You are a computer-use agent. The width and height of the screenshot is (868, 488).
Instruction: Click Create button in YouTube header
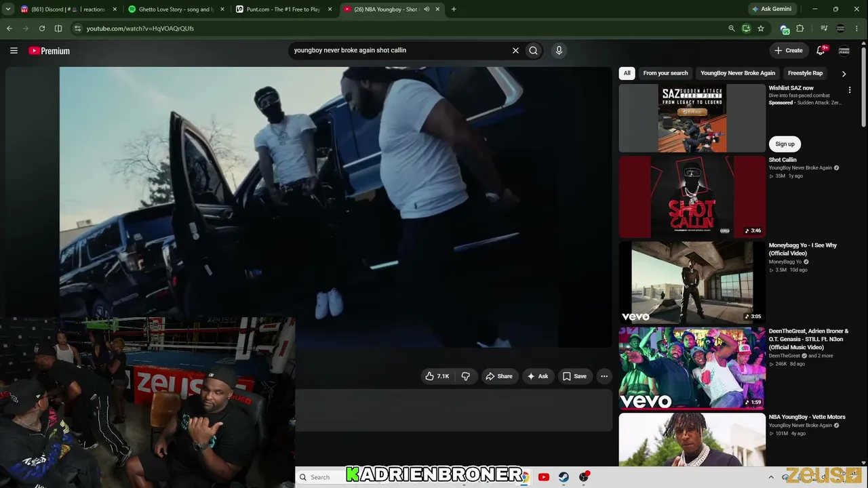(x=789, y=50)
